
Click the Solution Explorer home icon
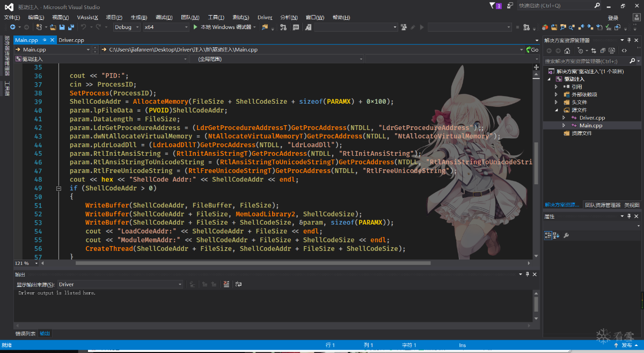click(x=567, y=51)
